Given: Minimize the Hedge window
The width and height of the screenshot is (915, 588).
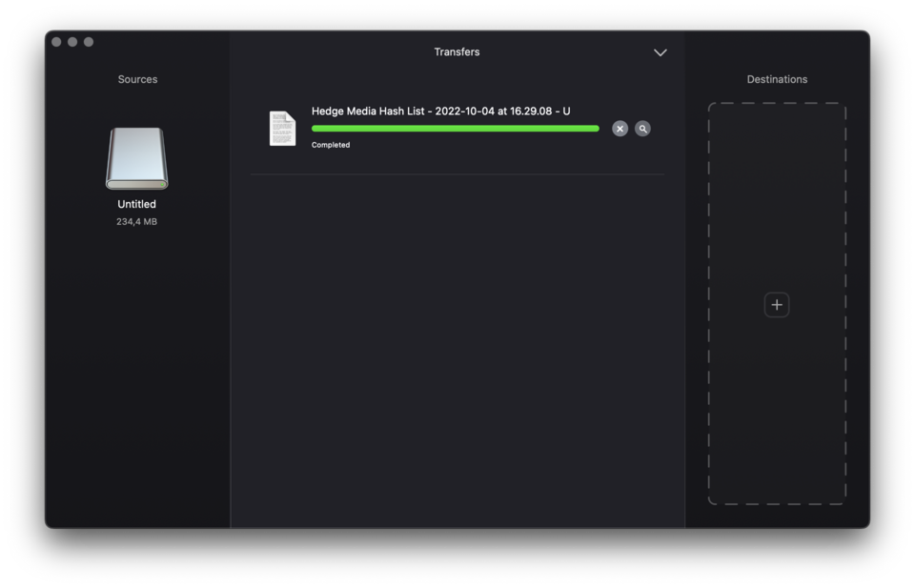Looking at the screenshot, I should click(x=72, y=41).
